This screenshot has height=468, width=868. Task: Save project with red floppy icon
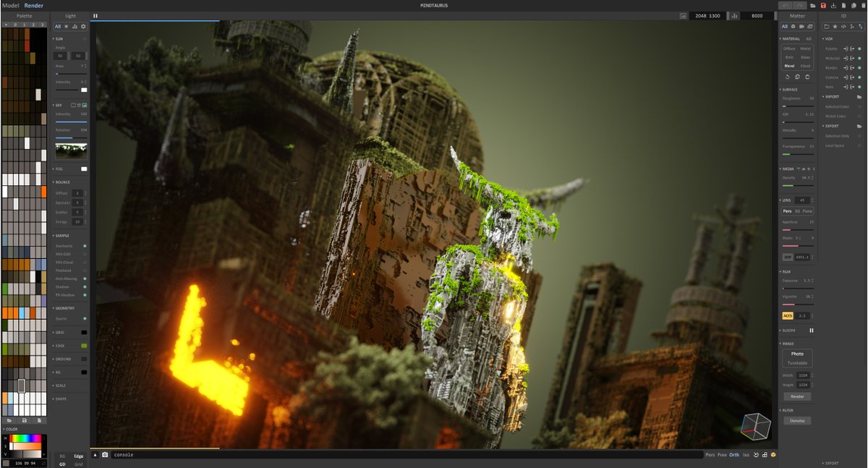823,5
